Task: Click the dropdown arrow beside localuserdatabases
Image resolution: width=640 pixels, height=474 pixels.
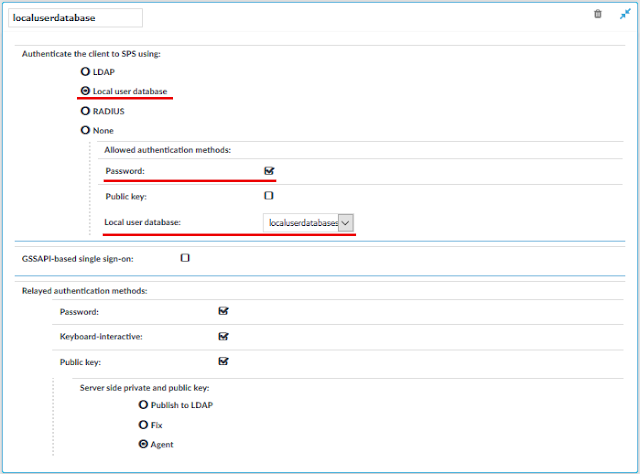Action: pyautogui.click(x=345, y=223)
